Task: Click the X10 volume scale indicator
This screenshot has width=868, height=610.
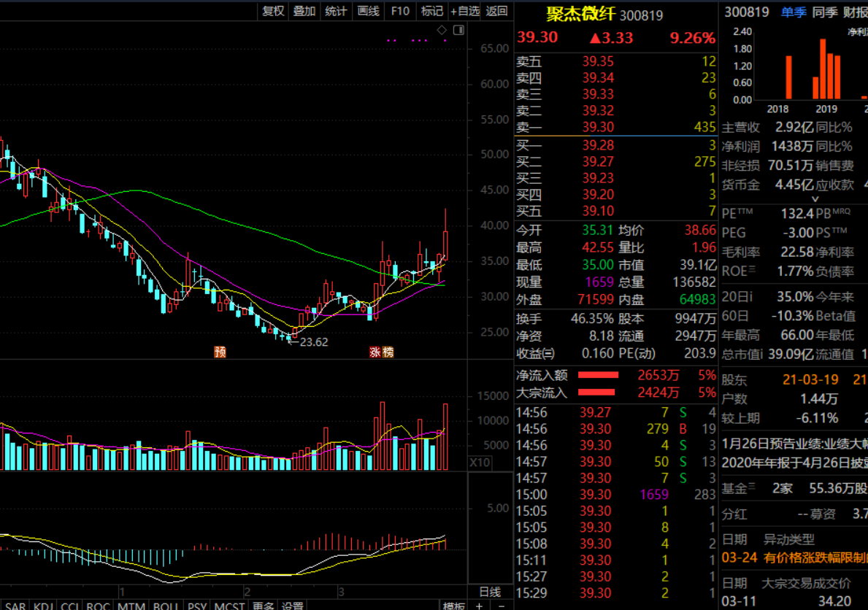Action: [480, 463]
